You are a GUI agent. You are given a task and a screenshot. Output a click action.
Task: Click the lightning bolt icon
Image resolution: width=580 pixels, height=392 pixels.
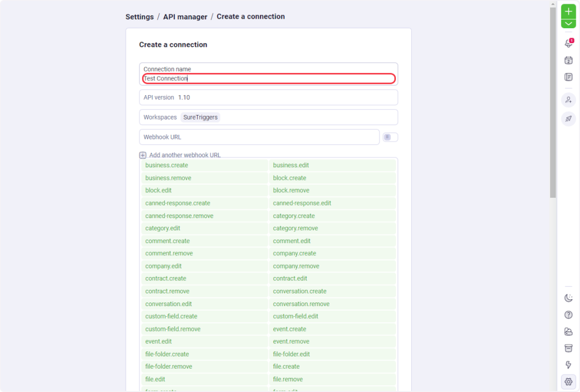coord(568,365)
